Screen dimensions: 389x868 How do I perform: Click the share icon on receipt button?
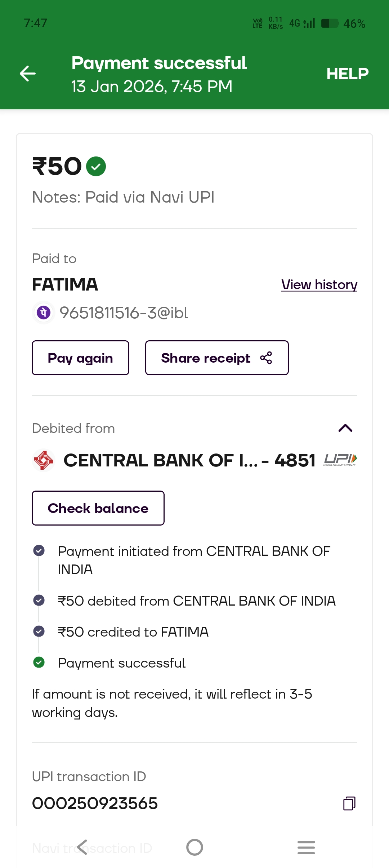[x=266, y=358]
